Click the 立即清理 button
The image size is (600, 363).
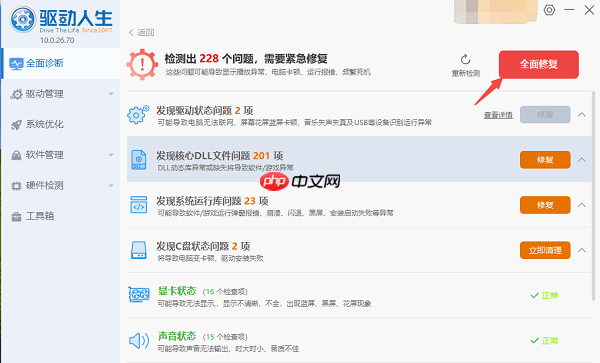click(x=545, y=250)
